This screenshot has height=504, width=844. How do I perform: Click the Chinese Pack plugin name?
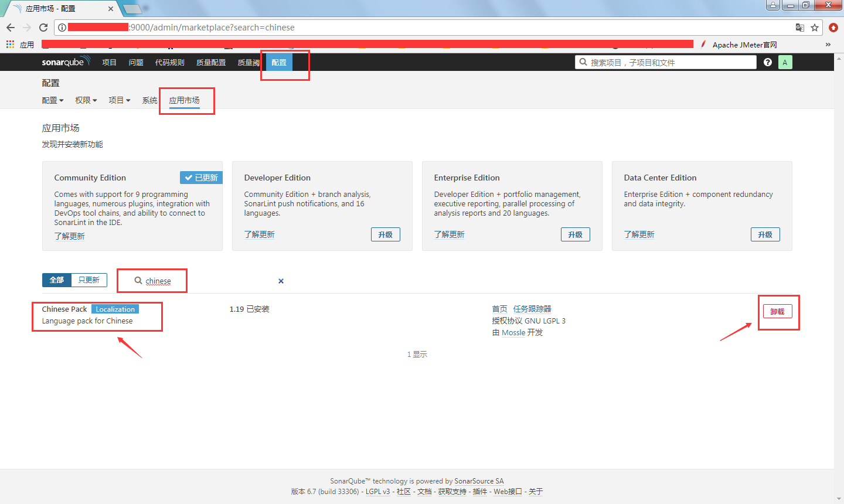point(64,309)
